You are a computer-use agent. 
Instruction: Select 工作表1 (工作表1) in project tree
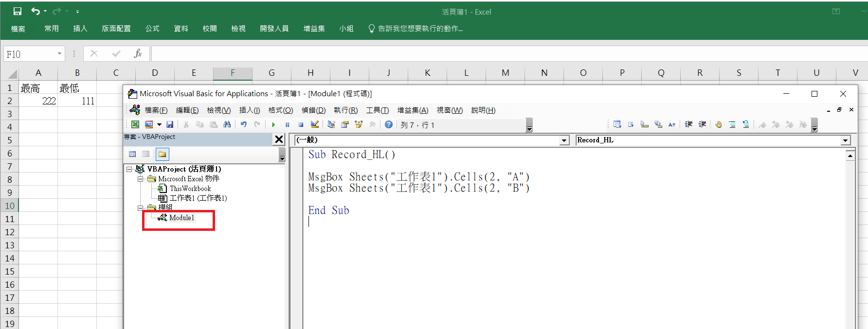(198, 198)
